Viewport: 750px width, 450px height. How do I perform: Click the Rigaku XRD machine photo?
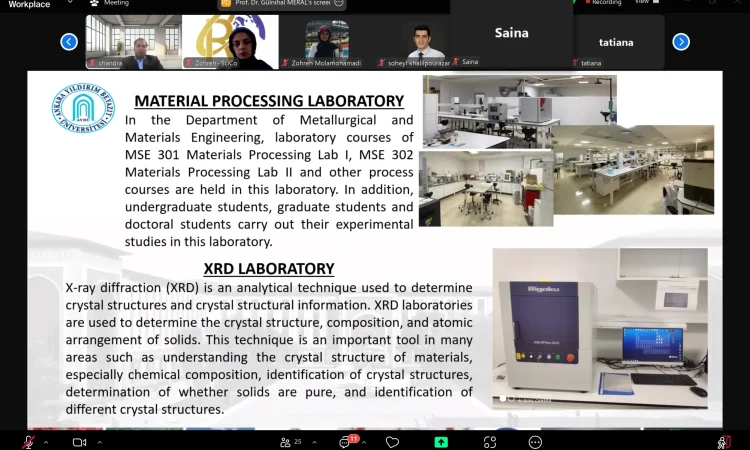tap(600, 328)
